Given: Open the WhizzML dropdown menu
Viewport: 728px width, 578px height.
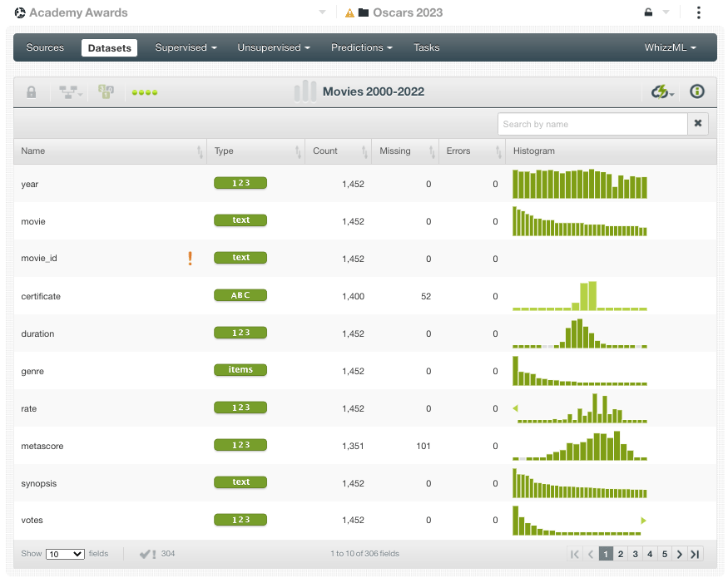Looking at the screenshot, I should 670,47.
